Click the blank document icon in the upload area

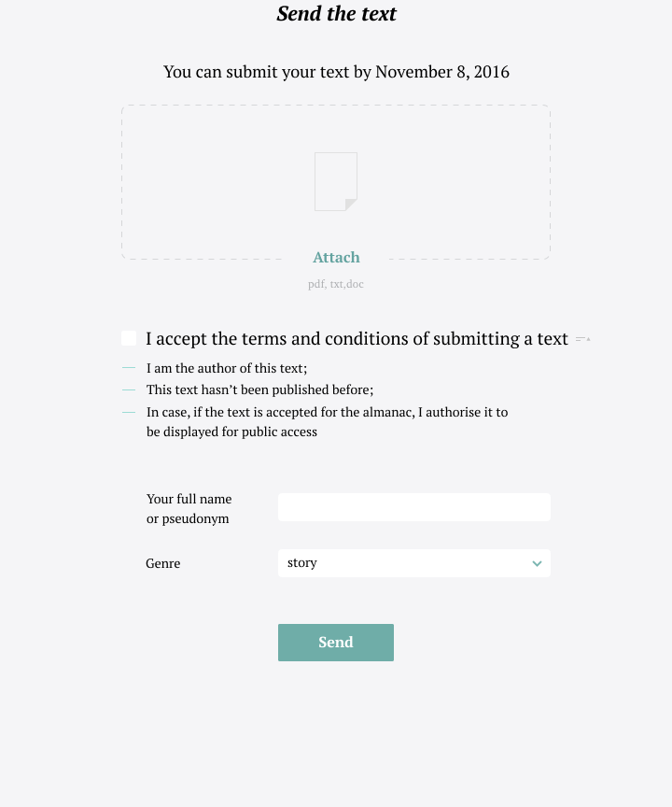pos(336,181)
